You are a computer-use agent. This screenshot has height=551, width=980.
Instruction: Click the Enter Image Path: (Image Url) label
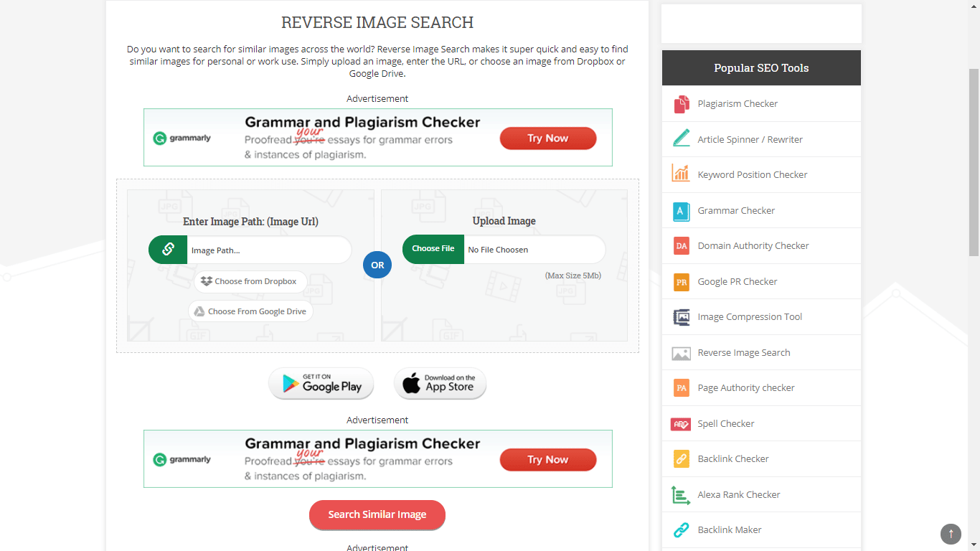(x=250, y=222)
